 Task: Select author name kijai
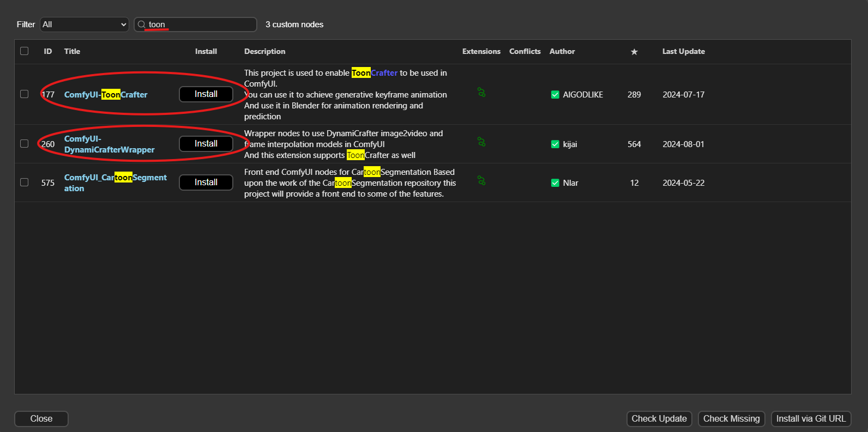pos(570,144)
